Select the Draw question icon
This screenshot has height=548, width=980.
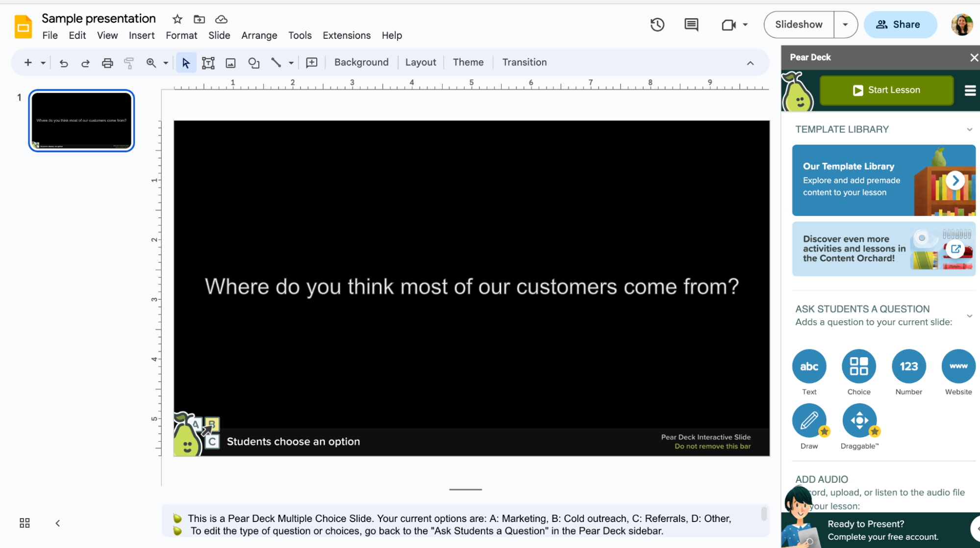click(809, 420)
